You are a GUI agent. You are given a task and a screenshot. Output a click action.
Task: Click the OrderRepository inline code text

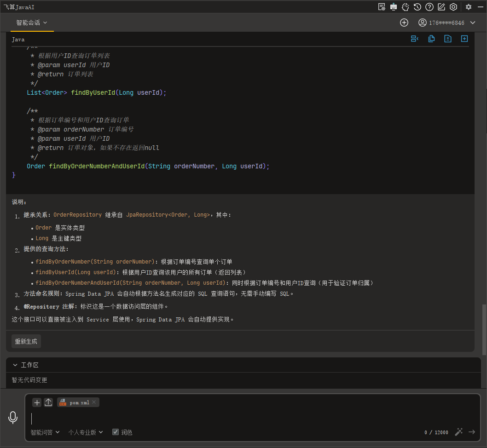pyautogui.click(x=77, y=215)
